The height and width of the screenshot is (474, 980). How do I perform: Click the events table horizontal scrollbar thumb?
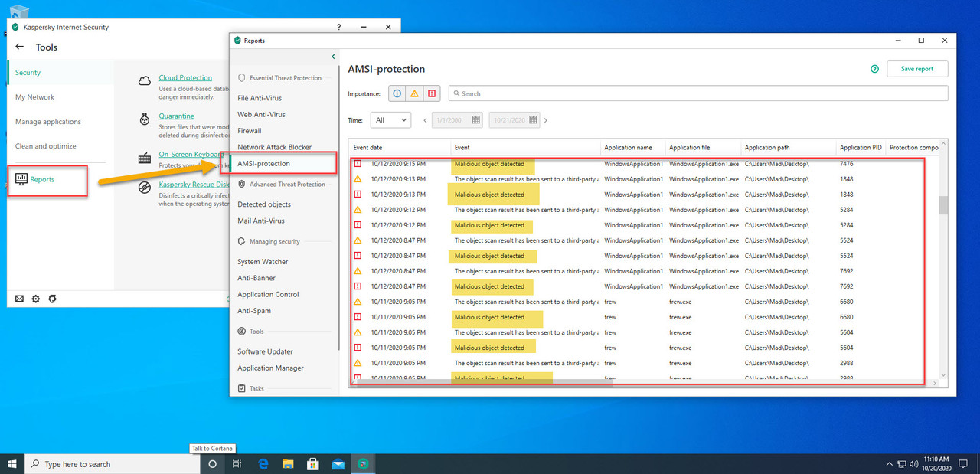(x=485, y=382)
